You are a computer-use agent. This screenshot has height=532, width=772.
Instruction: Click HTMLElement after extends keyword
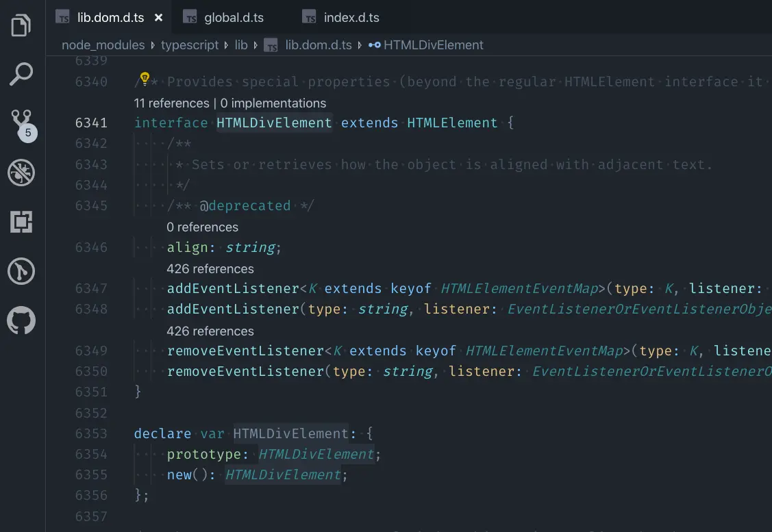pyautogui.click(x=453, y=123)
